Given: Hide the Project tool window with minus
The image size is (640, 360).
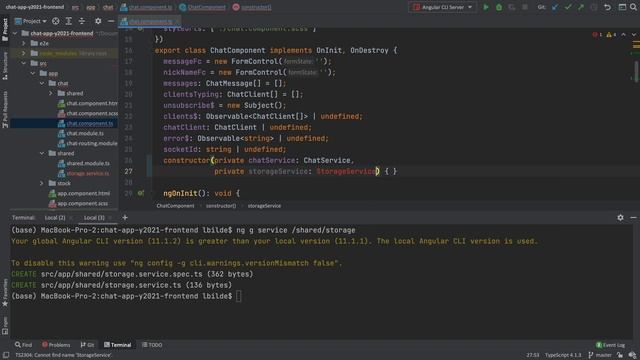Looking at the screenshot, I should coord(111,21).
